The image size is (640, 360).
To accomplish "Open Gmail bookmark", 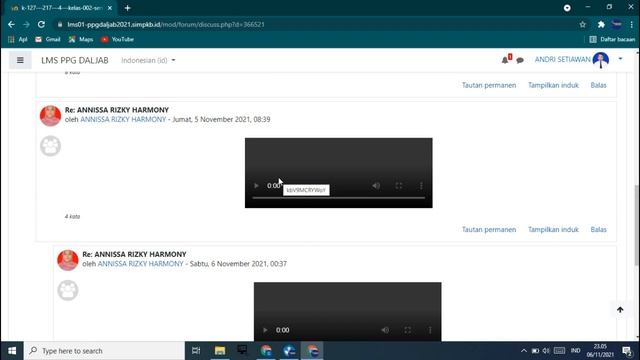I will 47,39.
